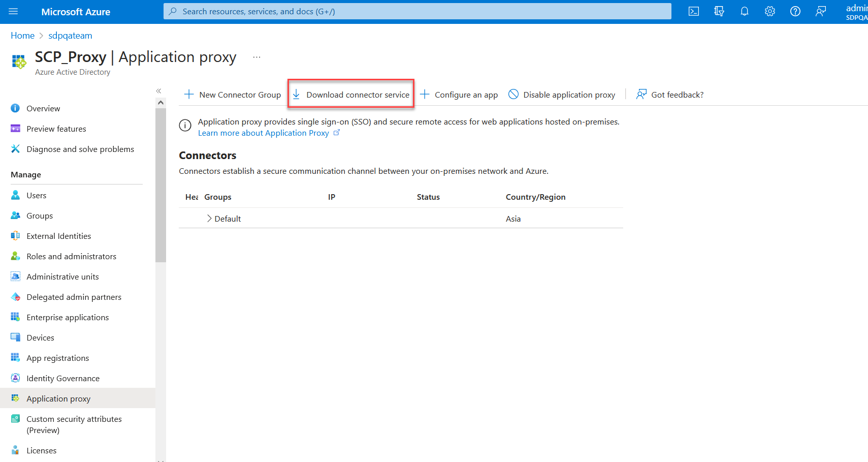
Task: Open External Identities menu item
Action: (x=59, y=236)
